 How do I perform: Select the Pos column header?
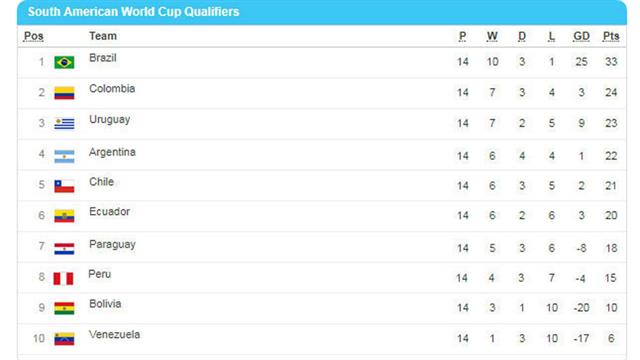pos(33,36)
